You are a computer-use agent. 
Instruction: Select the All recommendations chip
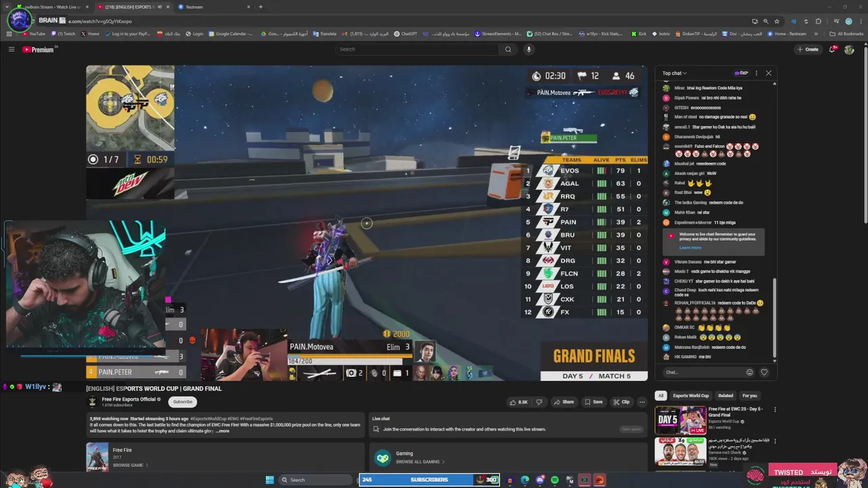pyautogui.click(x=661, y=396)
